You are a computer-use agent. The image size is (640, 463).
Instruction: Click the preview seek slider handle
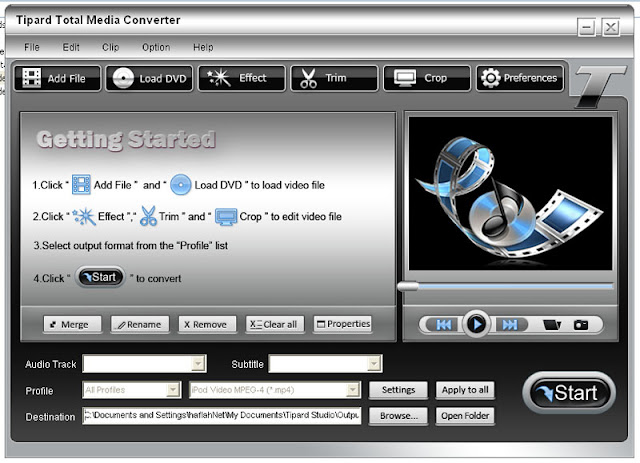pos(408,286)
